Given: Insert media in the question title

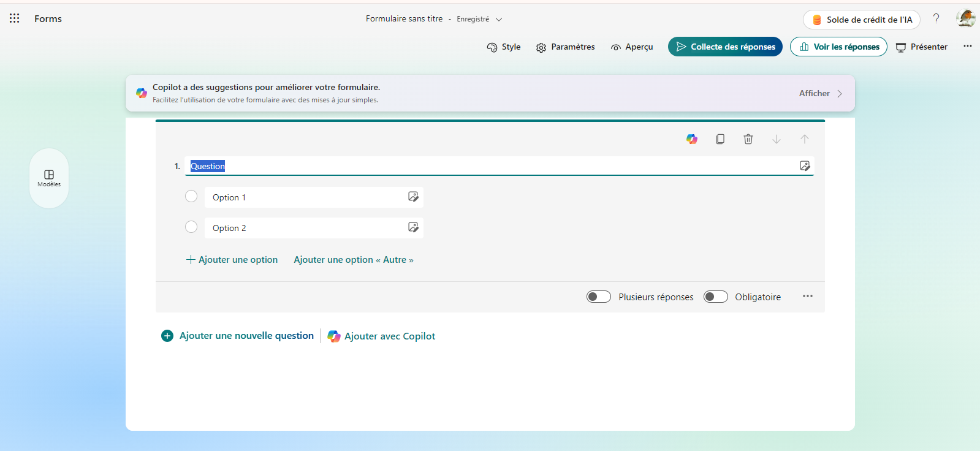Looking at the screenshot, I should tap(805, 166).
